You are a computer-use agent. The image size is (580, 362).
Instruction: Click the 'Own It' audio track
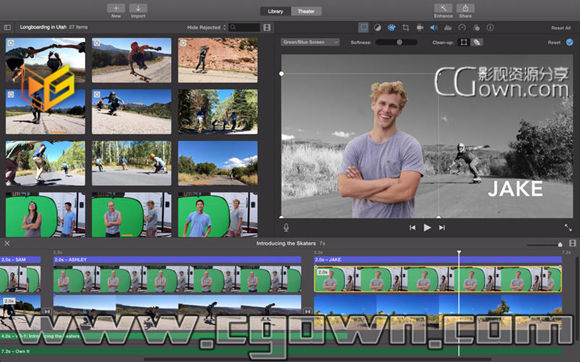(x=281, y=351)
